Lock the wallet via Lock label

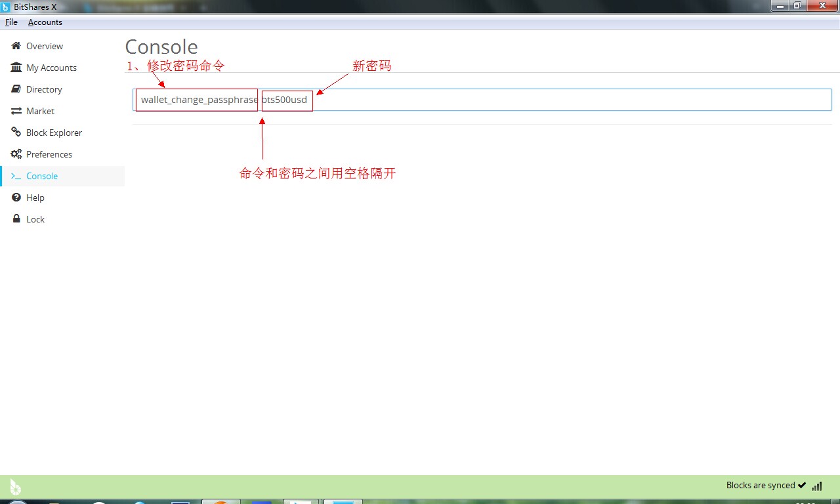coord(35,219)
